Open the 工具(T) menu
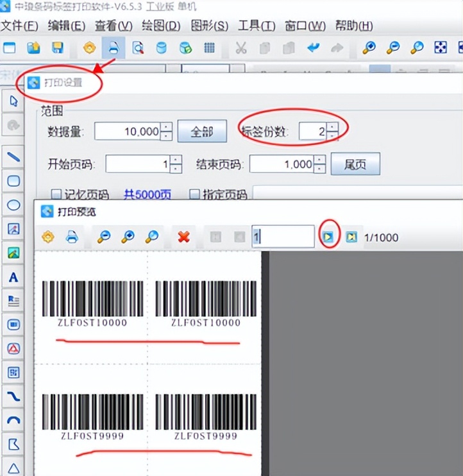463x476 pixels. point(257,26)
